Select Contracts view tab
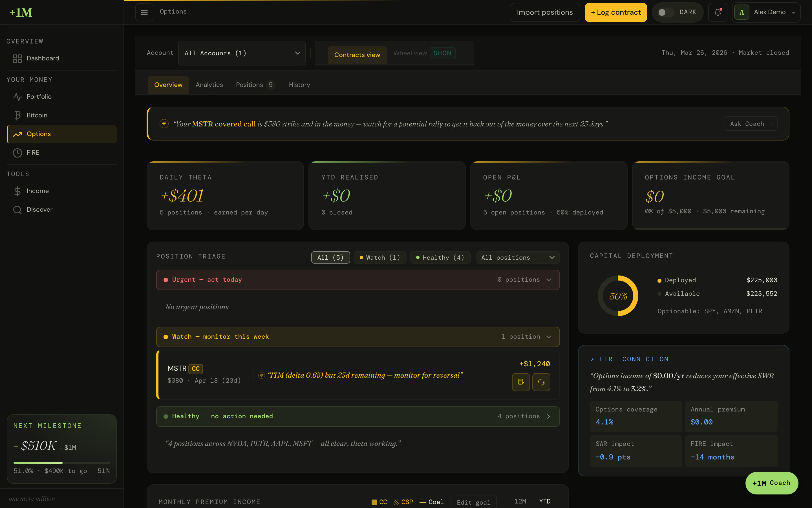 pyautogui.click(x=357, y=55)
